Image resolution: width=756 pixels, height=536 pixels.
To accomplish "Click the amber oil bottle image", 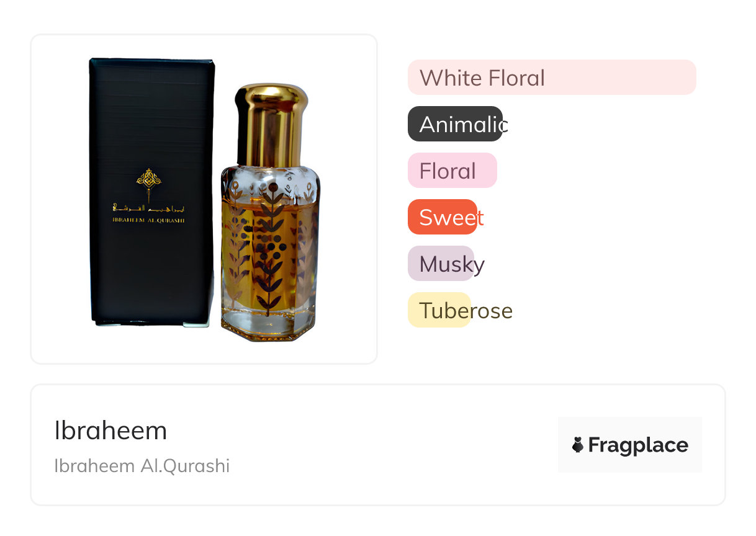I will coord(271,212).
